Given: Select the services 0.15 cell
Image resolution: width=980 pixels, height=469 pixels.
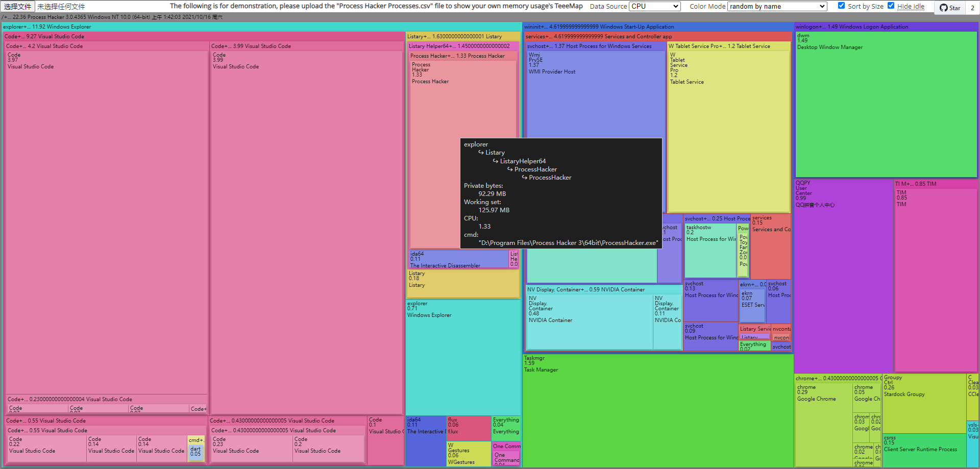Looking at the screenshot, I should coord(771,246).
